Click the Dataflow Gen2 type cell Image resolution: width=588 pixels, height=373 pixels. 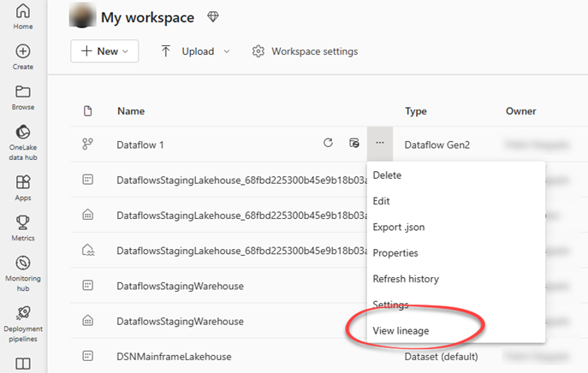click(x=437, y=145)
